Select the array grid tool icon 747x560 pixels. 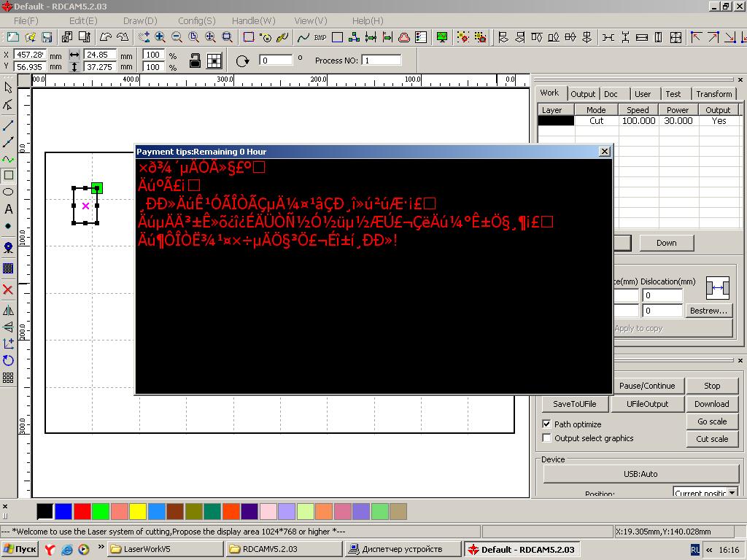coord(8,378)
